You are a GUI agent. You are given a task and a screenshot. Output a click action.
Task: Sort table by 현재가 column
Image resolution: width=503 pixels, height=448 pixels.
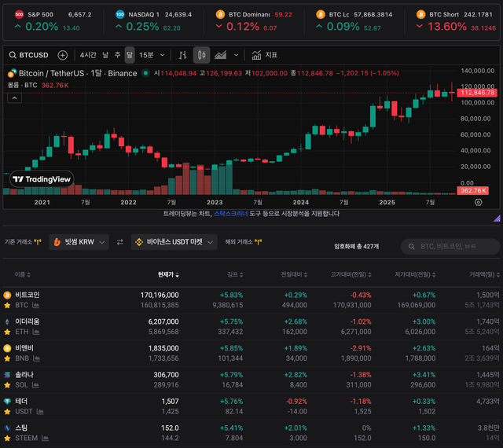pos(168,274)
